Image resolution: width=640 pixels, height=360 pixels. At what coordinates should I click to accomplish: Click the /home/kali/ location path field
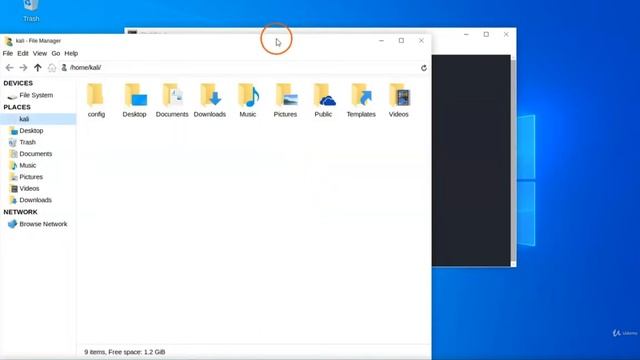tap(239, 68)
